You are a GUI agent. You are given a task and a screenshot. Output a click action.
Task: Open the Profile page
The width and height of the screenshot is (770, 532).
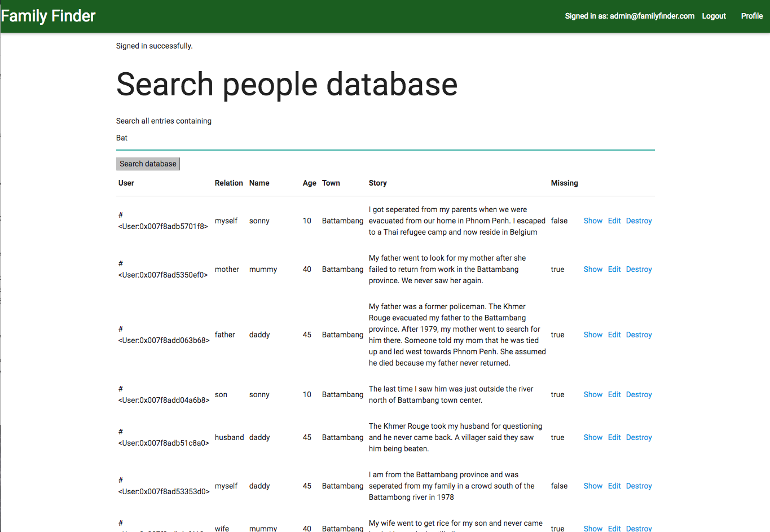coord(751,16)
